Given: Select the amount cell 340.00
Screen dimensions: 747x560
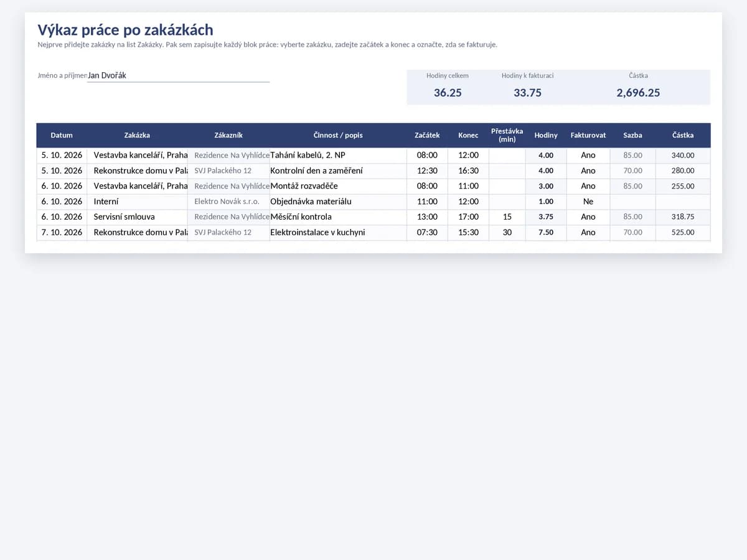Looking at the screenshot, I should point(683,156).
